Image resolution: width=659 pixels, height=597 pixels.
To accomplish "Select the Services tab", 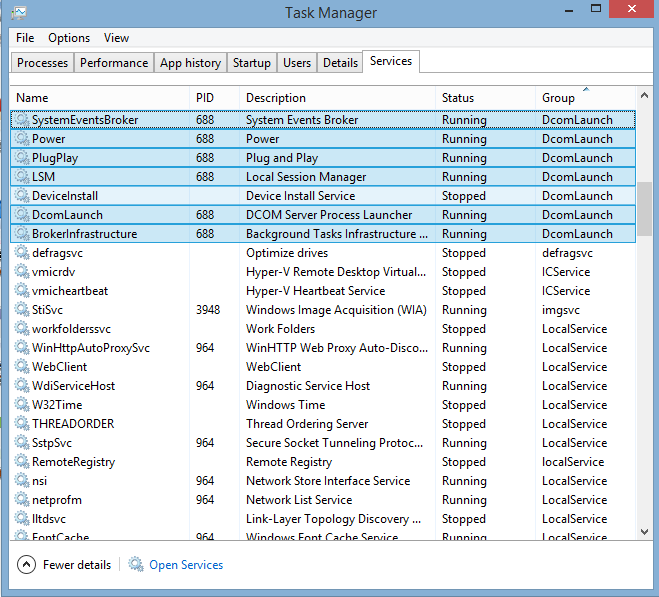I will 391,61.
